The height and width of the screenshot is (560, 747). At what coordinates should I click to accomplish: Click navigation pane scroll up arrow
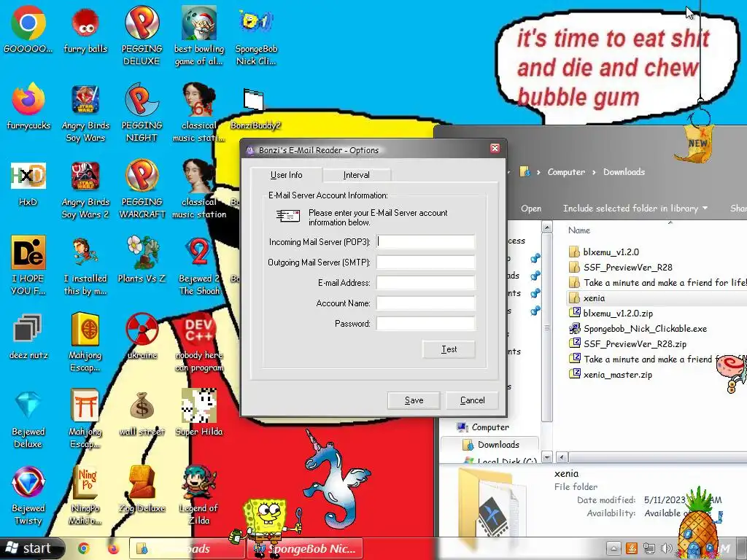pyautogui.click(x=547, y=228)
